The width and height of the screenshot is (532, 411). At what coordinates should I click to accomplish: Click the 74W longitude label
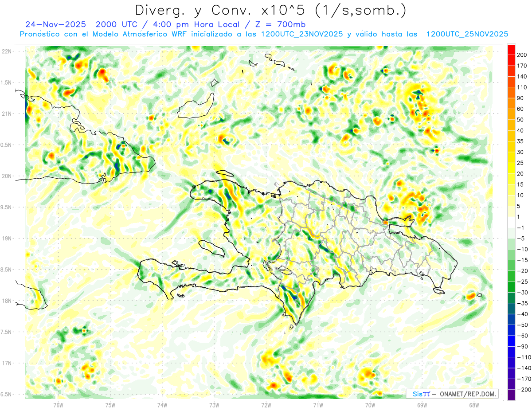[x=162, y=404]
